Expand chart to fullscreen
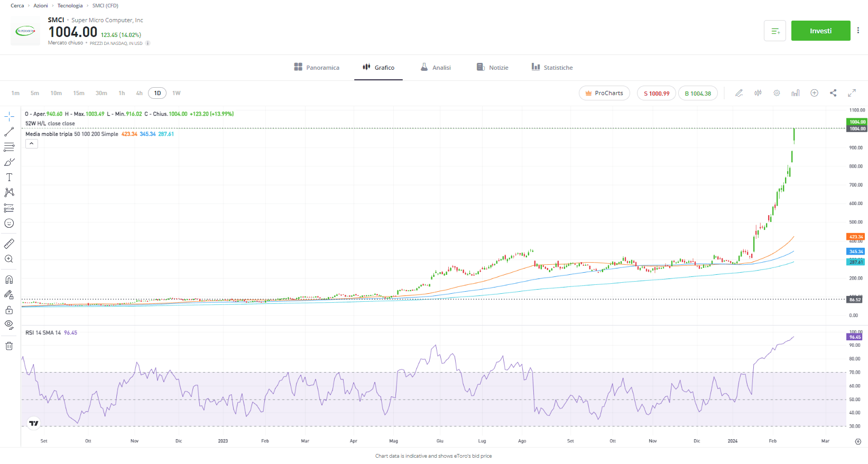Screen dimensions: 868x464 click(x=852, y=93)
